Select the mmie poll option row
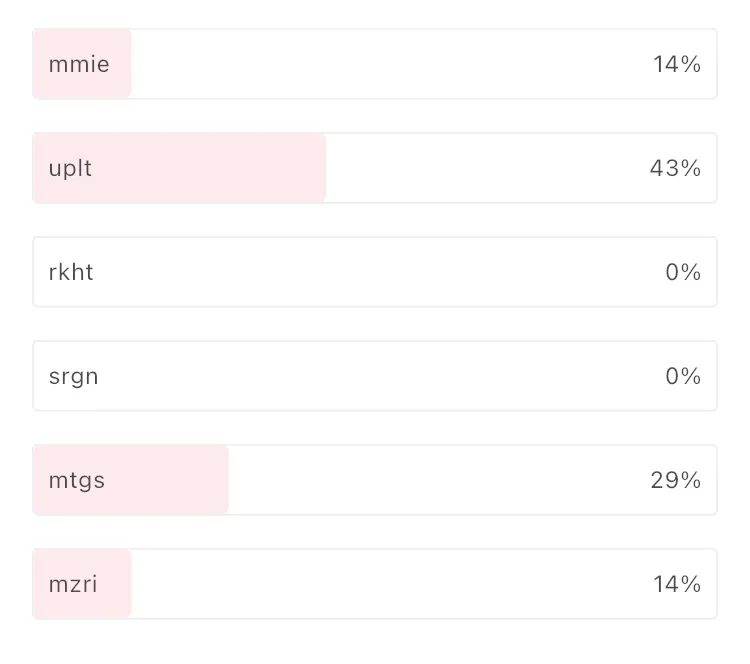This screenshot has height=664, width=750. 375,64
